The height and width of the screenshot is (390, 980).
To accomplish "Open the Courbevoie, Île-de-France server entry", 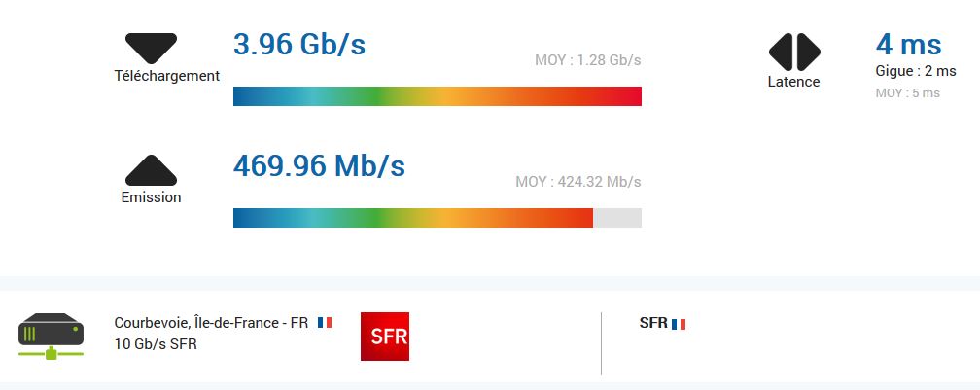I will 211,323.
